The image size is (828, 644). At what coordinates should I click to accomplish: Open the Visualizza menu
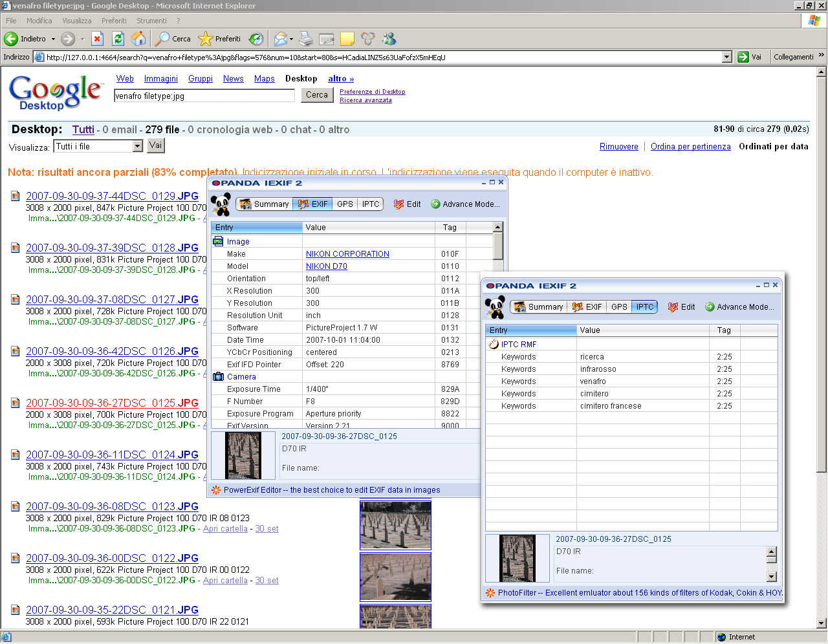pos(77,21)
